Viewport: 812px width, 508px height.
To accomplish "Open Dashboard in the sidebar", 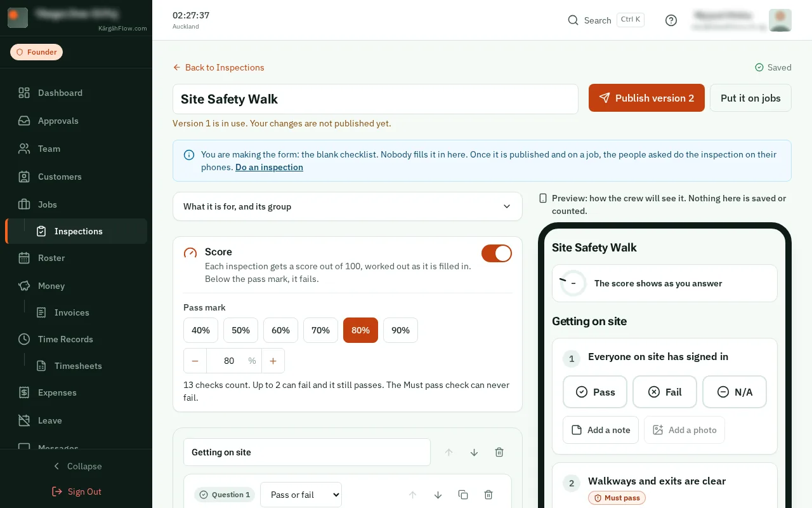I will click(x=76, y=93).
